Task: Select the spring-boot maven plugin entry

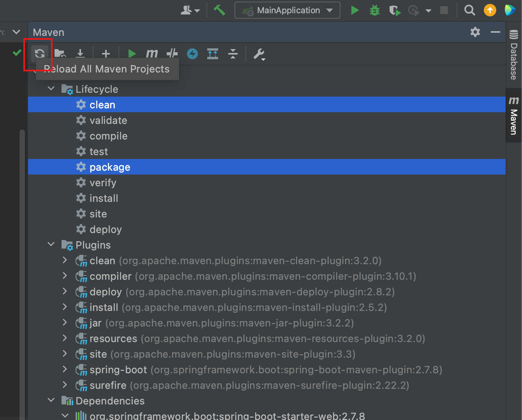Action: [x=267, y=369]
